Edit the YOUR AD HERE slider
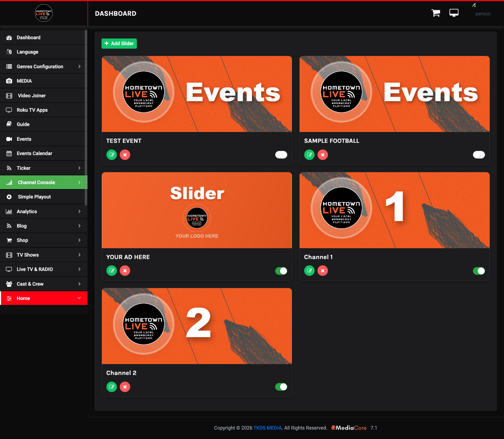This screenshot has height=439, width=504. pyautogui.click(x=112, y=271)
